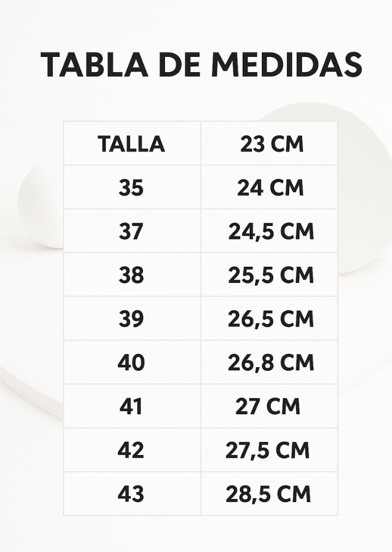Click the 27 CM measurement cell
This screenshot has width=392, height=552.
click(x=268, y=406)
